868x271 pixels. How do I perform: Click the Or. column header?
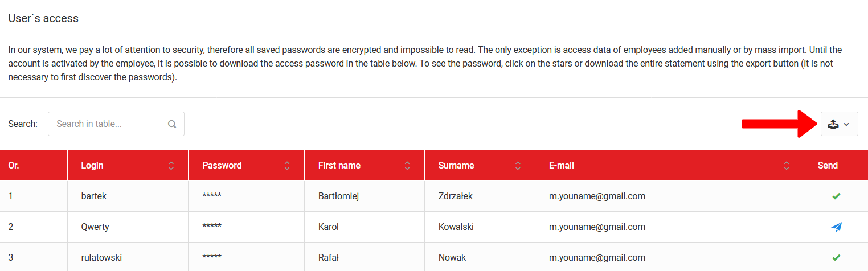(14, 166)
